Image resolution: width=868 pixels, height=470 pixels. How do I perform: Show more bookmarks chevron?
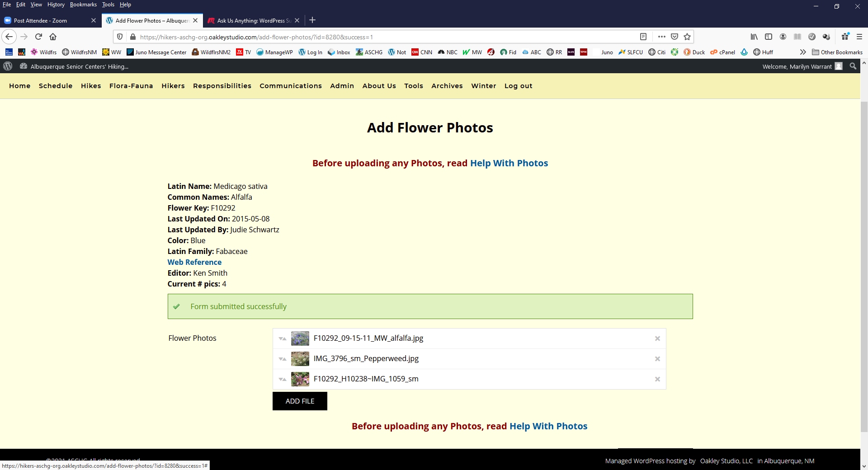803,52
